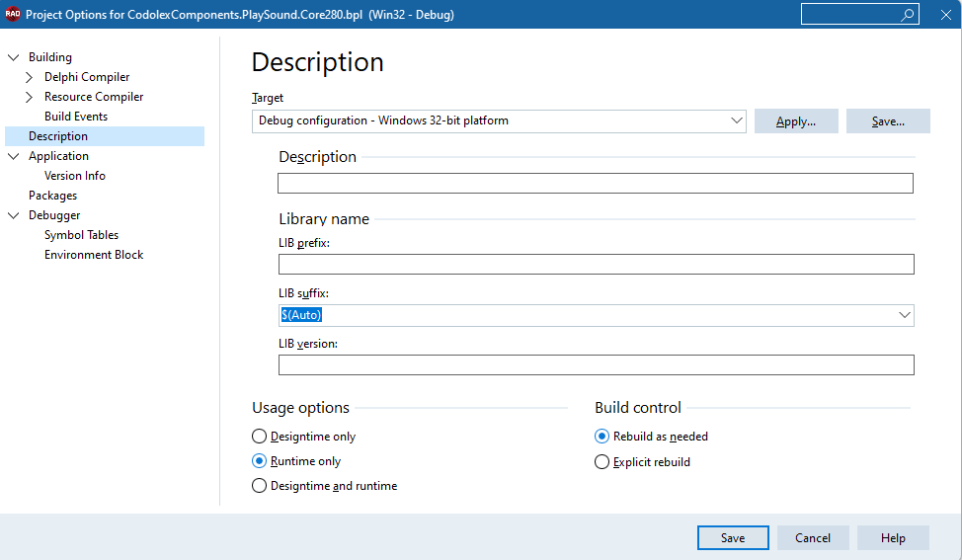Collapse the Debugger tree node
This screenshot has height=560, width=962.
[14, 215]
